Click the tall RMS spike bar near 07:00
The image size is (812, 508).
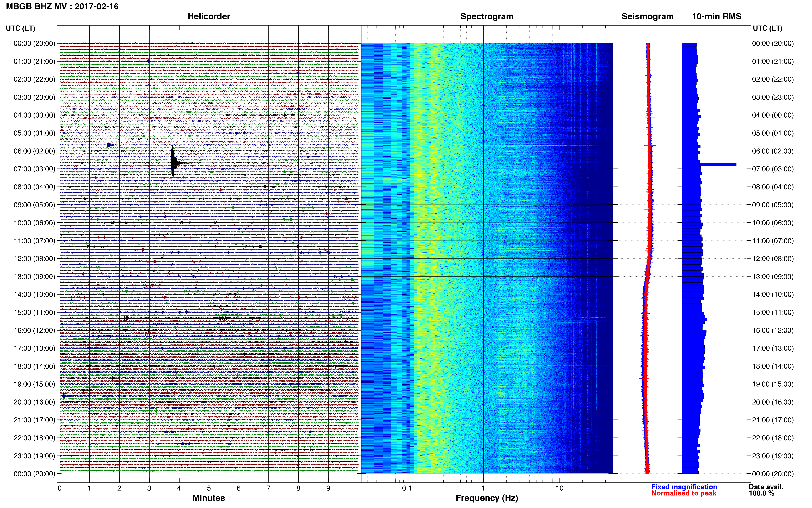(x=718, y=164)
